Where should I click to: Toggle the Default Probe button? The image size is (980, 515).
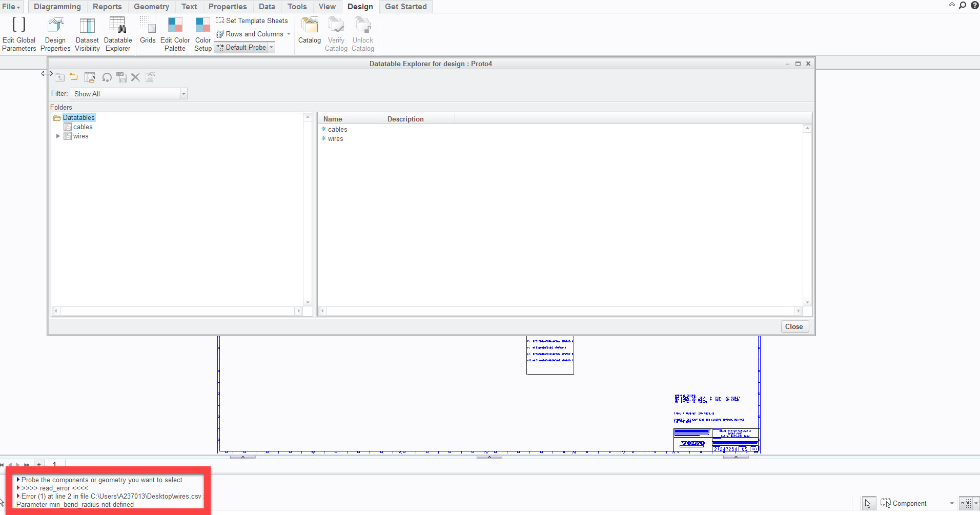click(241, 47)
